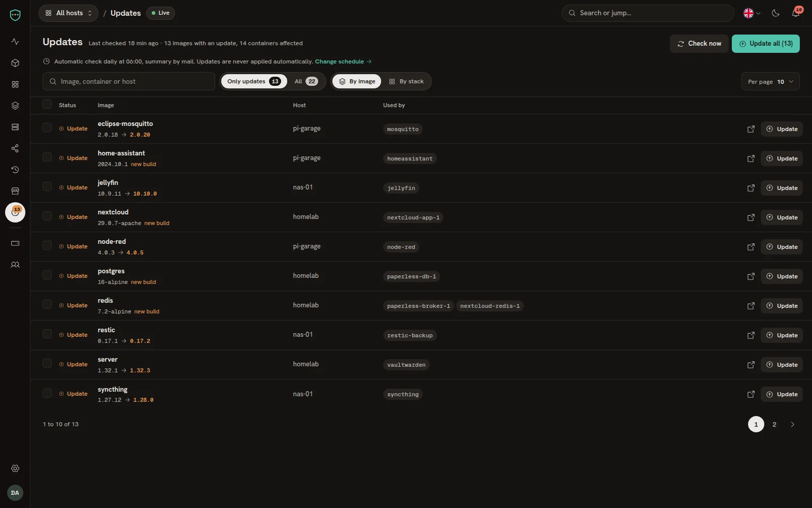Select the restic row checkbox

[x=47, y=334]
